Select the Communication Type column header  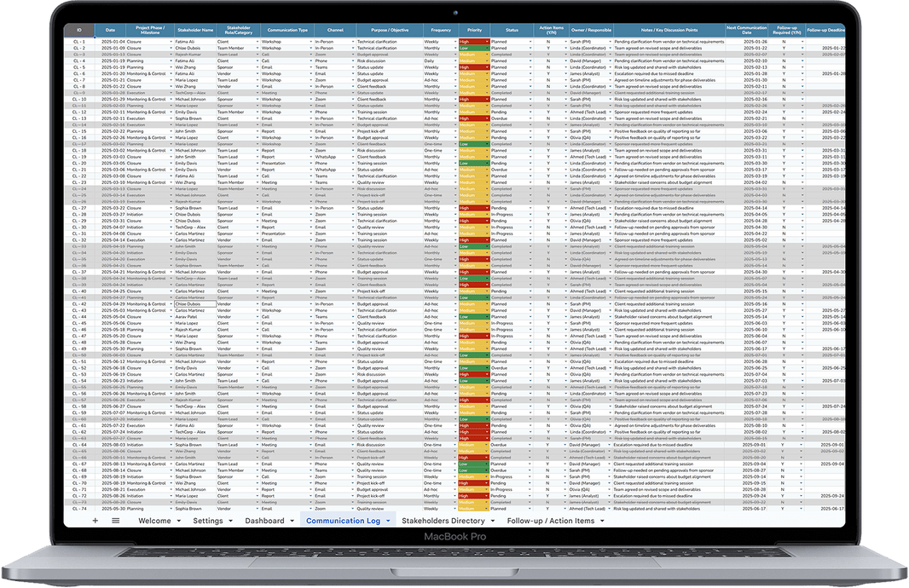287,30
